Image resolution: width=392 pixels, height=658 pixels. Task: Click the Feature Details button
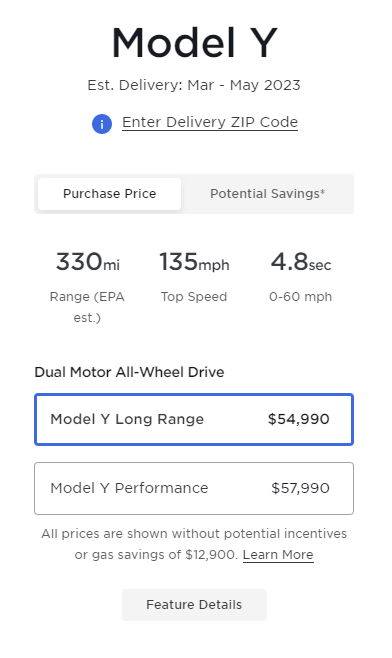pyautogui.click(x=194, y=605)
